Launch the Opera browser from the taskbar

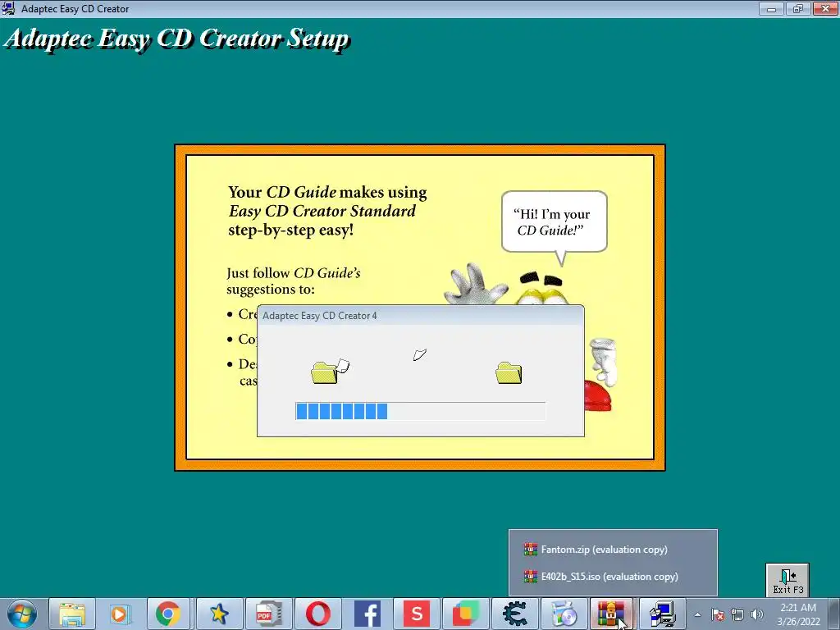(317, 614)
